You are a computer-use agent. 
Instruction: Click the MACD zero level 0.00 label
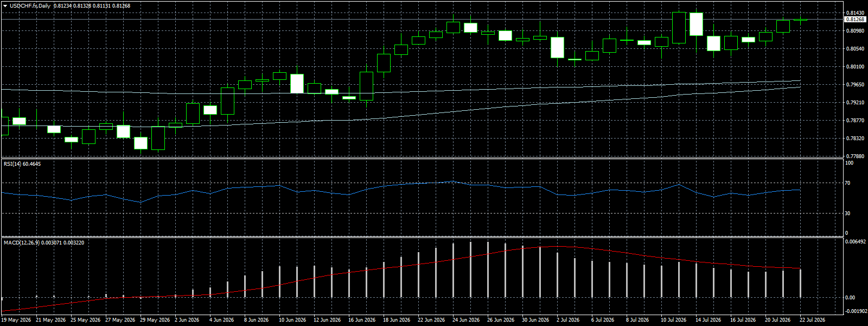[851, 298]
